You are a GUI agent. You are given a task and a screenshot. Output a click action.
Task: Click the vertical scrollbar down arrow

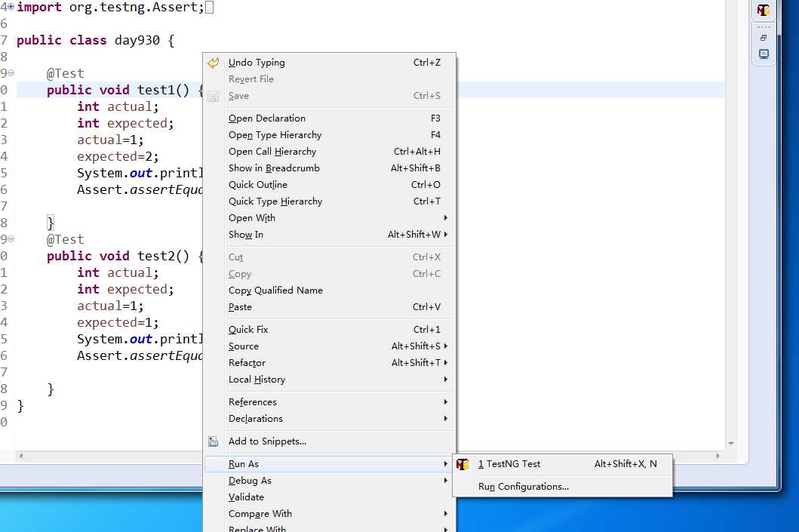[x=731, y=444]
